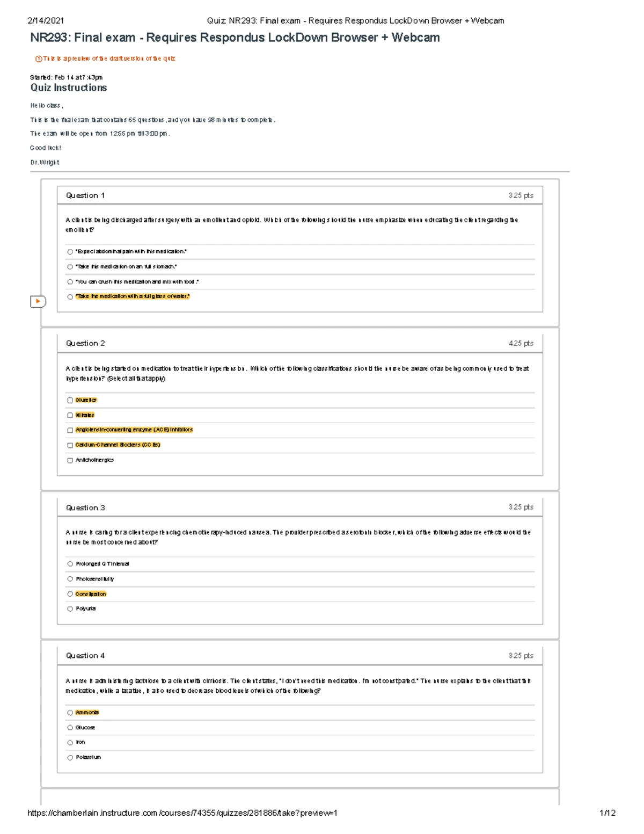Check the Diuretics checkbox
Image resolution: width=644 pixels, height=834 pixels.
[x=70, y=401]
